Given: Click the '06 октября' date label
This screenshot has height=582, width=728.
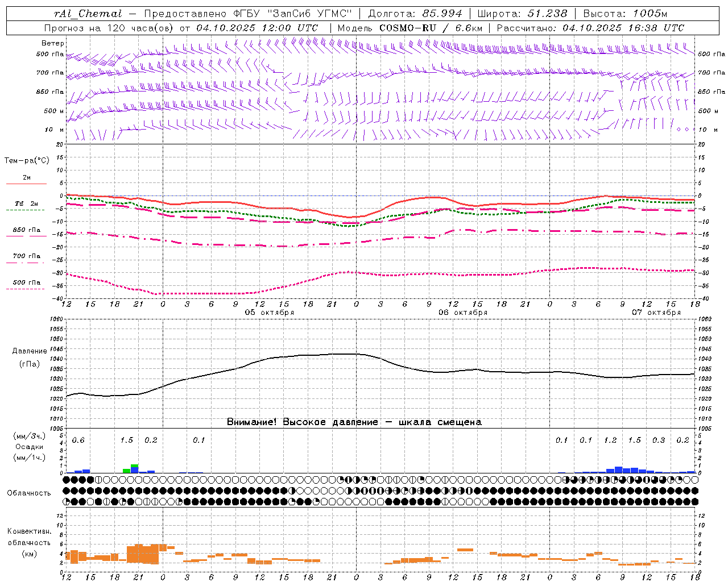Looking at the screenshot, I should coord(463,312).
